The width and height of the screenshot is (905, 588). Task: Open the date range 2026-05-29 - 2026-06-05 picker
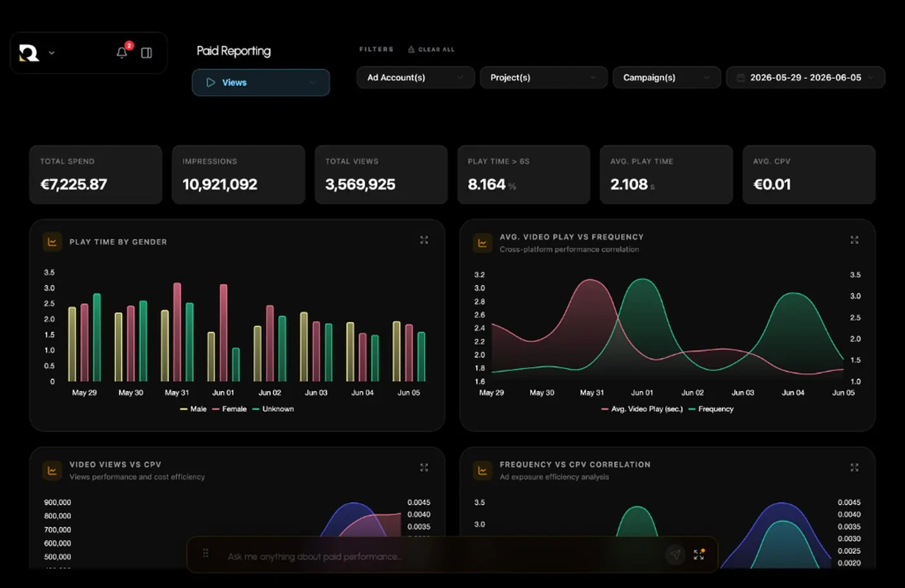tap(805, 78)
